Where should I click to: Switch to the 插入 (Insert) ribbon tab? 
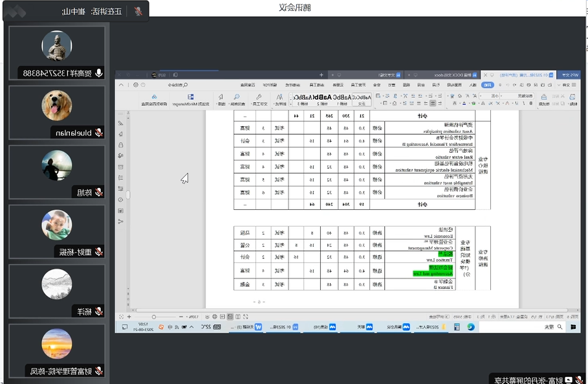473,84
